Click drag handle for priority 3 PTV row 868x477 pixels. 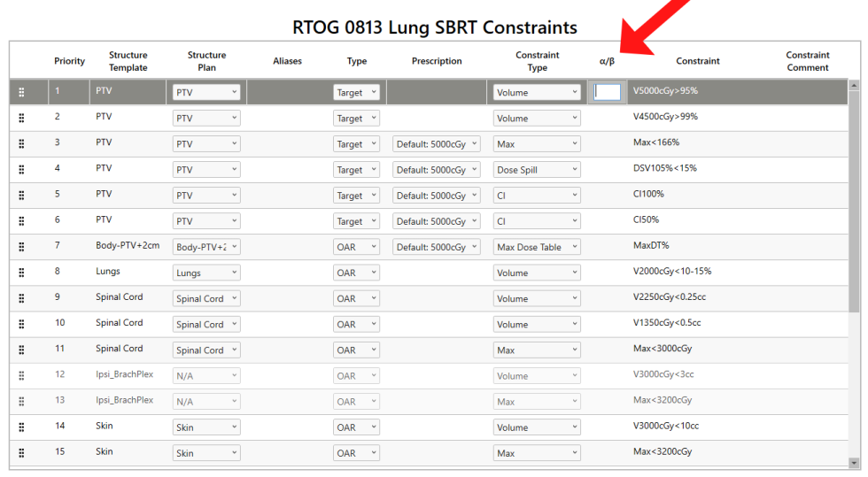[21, 144]
